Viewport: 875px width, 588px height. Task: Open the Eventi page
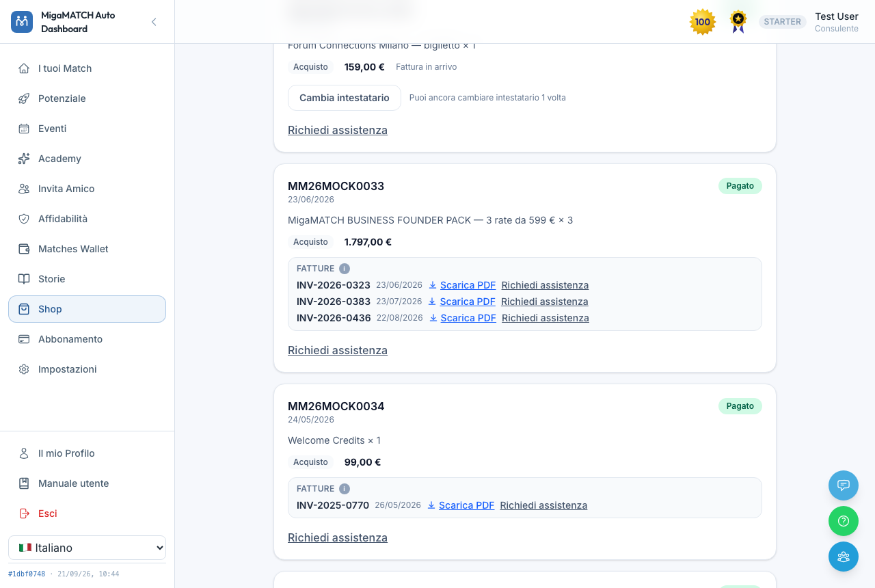click(87, 129)
